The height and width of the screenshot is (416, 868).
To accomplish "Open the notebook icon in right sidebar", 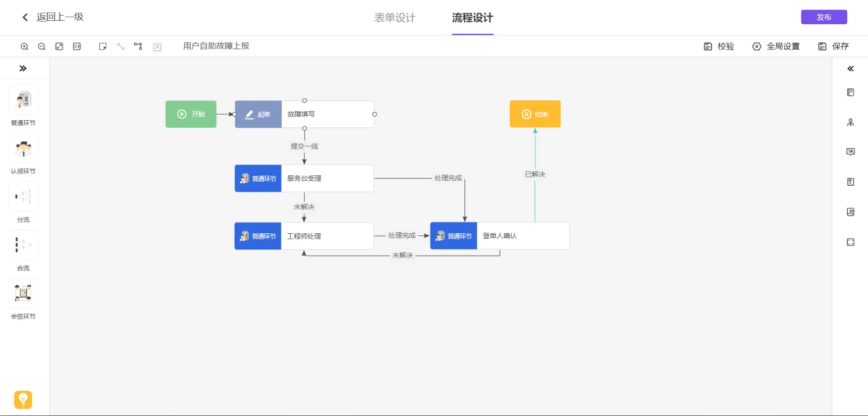I will click(x=850, y=92).
